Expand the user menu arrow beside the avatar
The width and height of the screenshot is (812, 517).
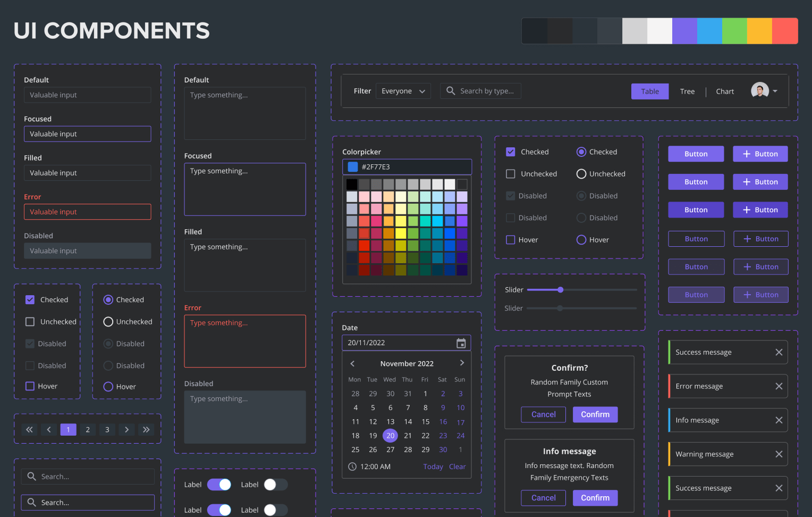pyautogui.click(x=775, y=91)
